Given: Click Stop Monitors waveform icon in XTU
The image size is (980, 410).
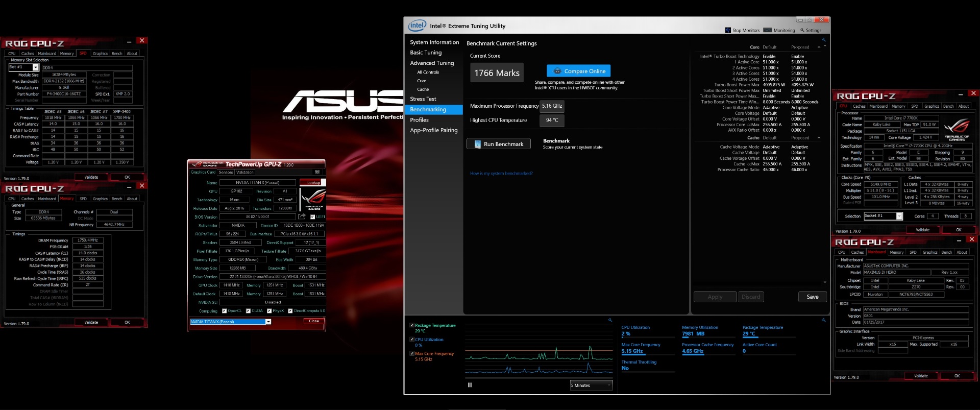Looking at the screenshot, I should point(728,30).
